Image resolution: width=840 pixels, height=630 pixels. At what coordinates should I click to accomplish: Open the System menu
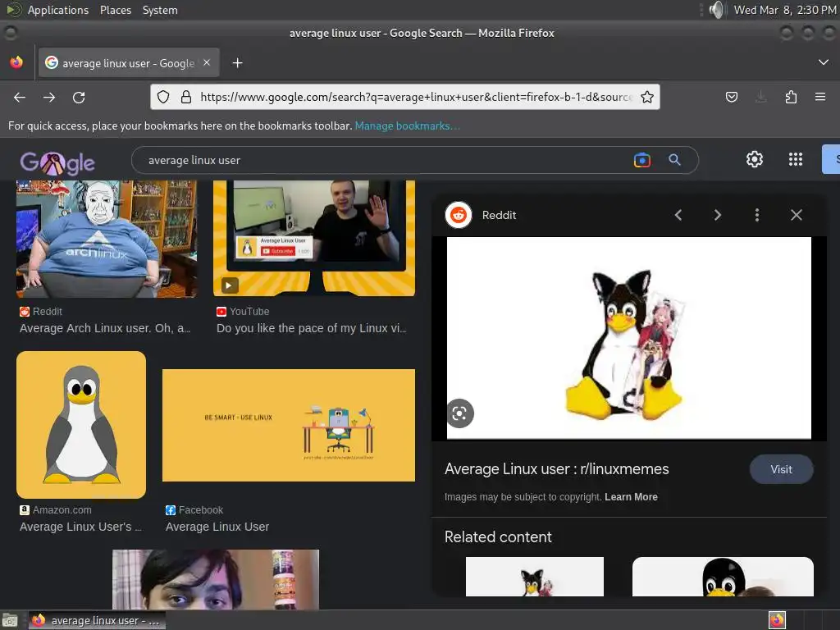pos(160,10)
